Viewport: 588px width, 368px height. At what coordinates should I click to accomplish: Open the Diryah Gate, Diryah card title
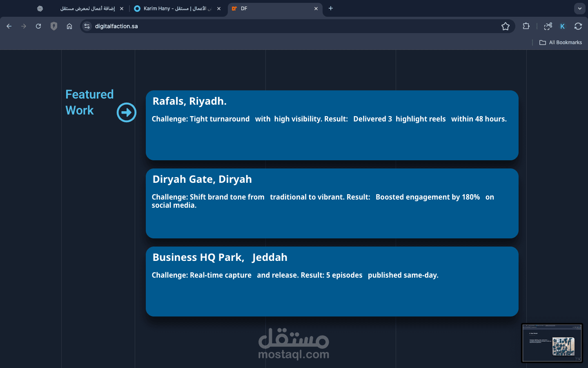(202, 179)
